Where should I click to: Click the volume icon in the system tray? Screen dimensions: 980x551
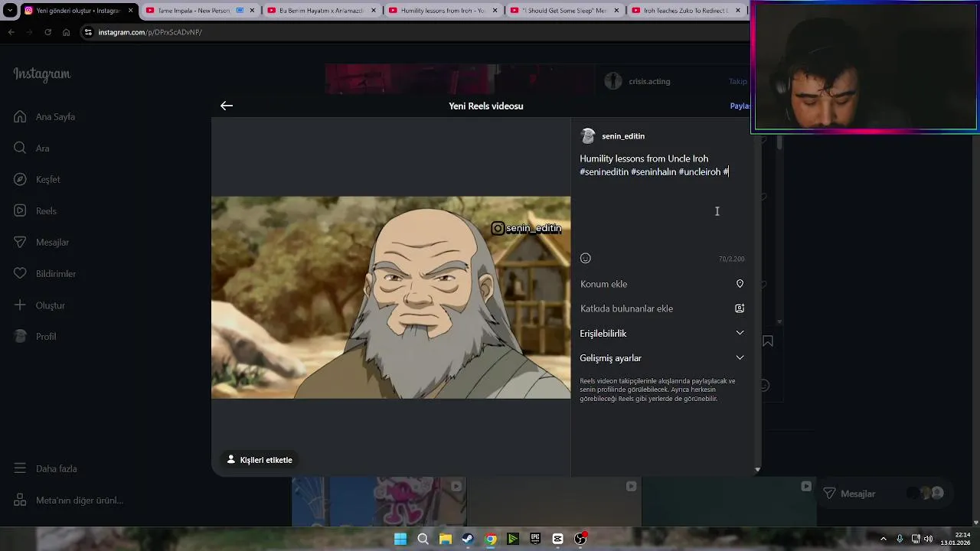(928, 539)
